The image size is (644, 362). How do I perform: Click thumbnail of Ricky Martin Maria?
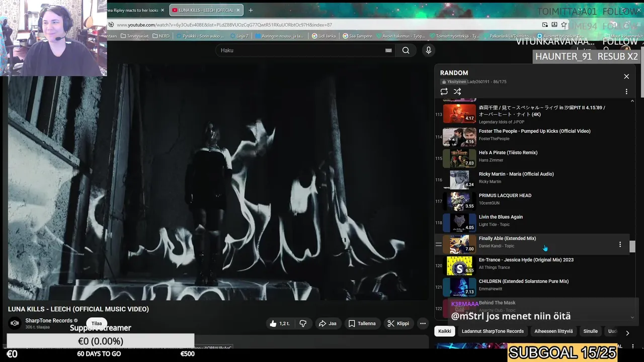pyautogui.click(x=459, y=179)
